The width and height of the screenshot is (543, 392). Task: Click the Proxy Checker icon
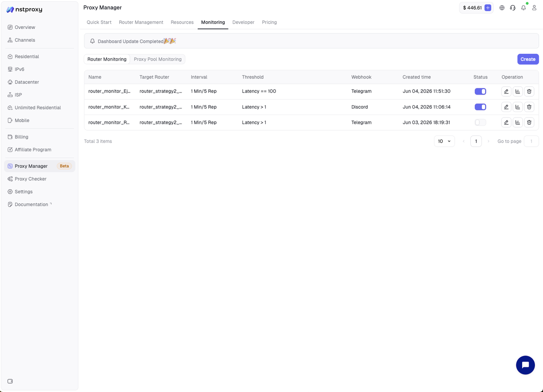pos(10,179)
